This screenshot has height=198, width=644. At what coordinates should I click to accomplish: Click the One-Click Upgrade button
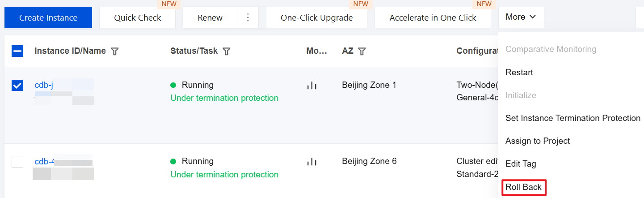click(x=316, y=18)
